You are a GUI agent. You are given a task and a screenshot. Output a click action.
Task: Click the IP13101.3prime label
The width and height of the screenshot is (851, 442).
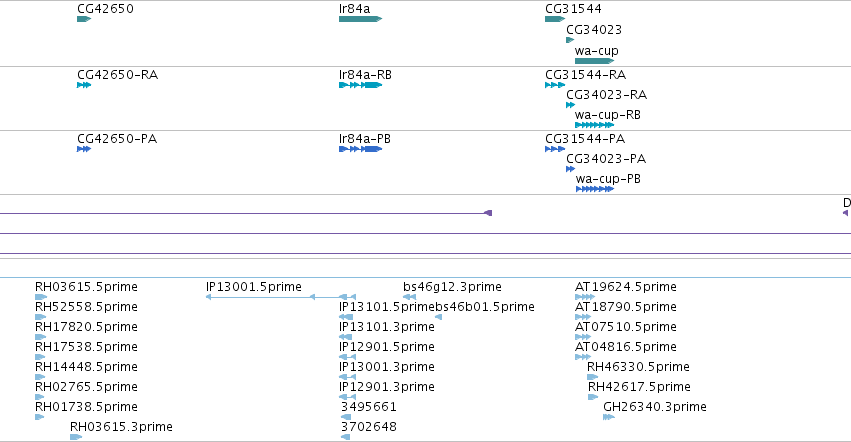click(x=387, y=326)
